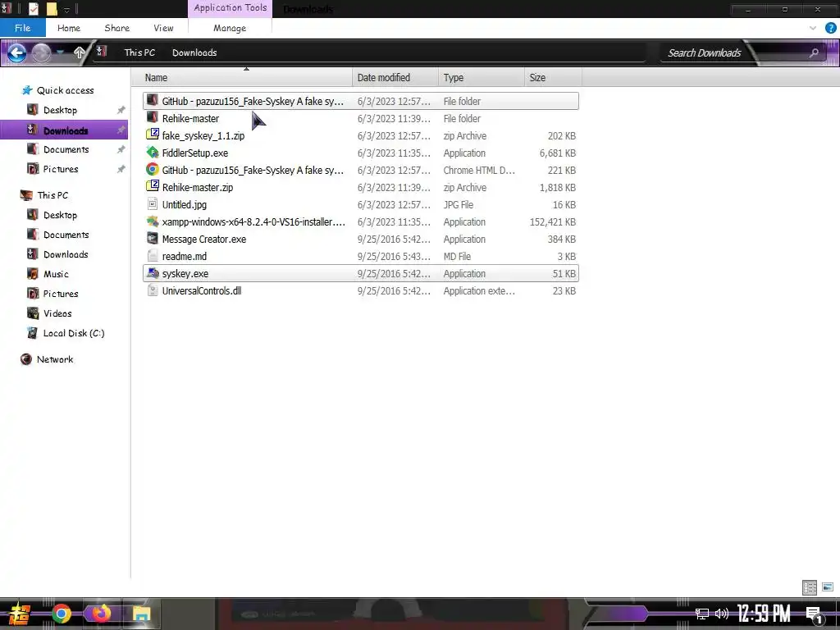Open Local Disk (C:) in navigation pane
Viewport: 840px width, 630px height.
coord(73,333)
